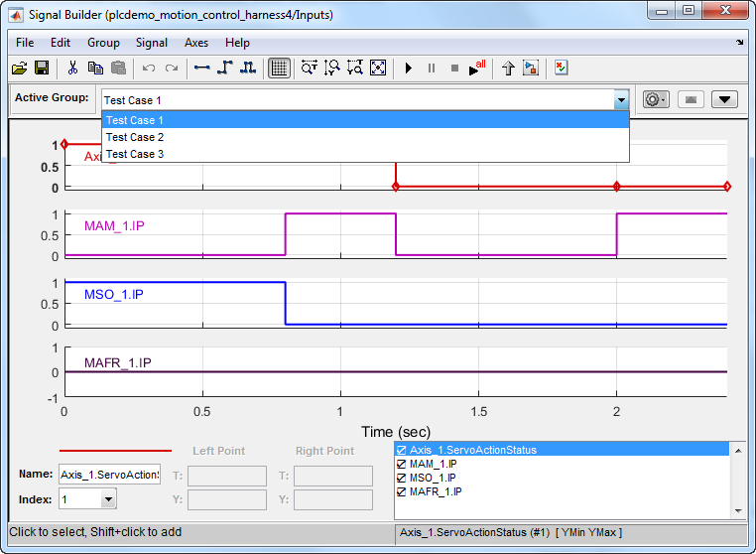Click the Copy icon in toolbar
This screenshot has width=756, height=554.
(x=95, y=69)
